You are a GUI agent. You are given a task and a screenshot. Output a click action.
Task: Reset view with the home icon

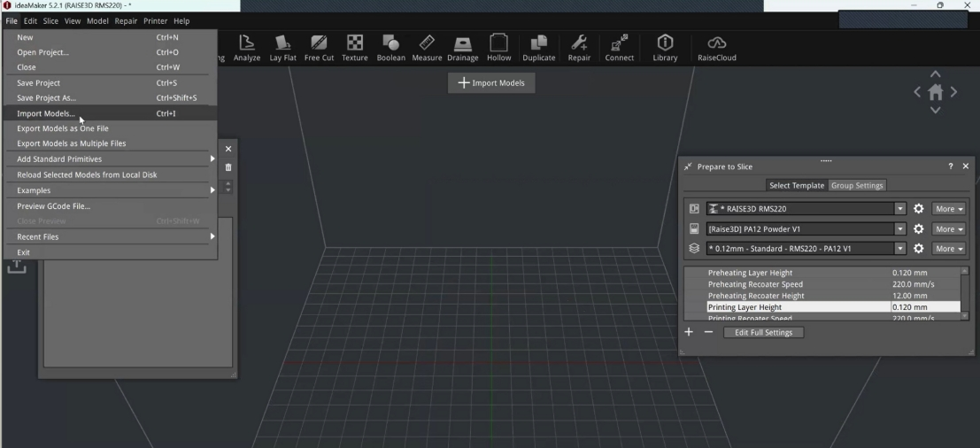(935, 92)
